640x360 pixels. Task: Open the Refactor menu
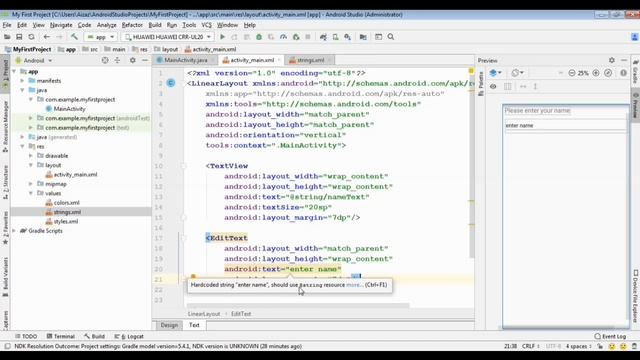tap(132, 25)
